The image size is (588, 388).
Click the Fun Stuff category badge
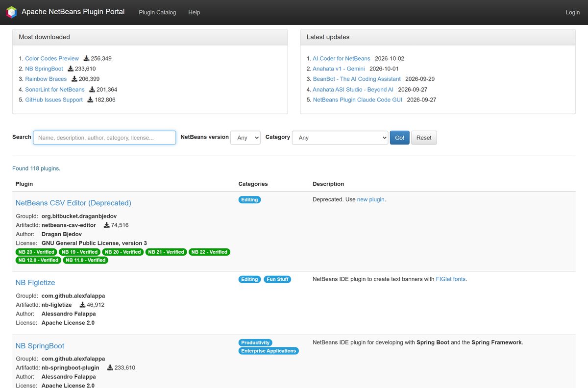[277, 279]
